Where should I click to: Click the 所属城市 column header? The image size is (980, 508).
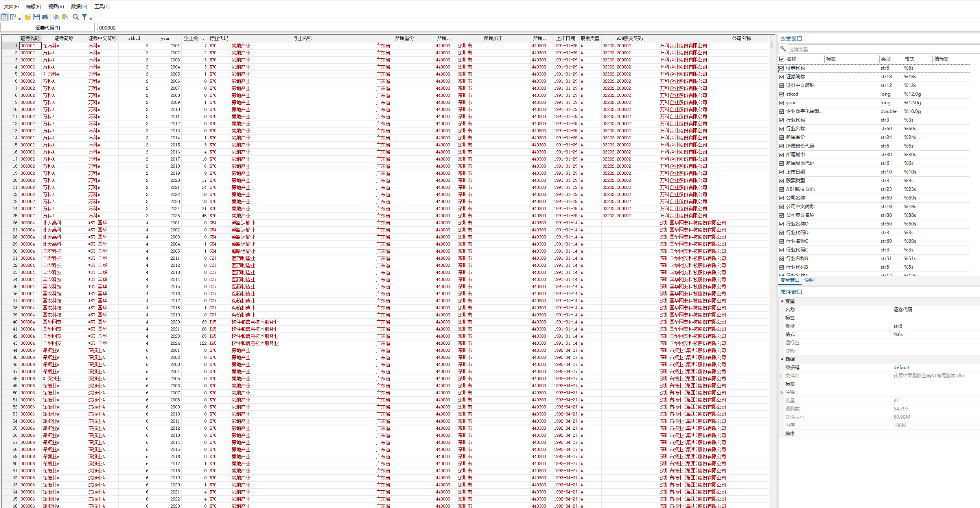[x=493, y=38]
